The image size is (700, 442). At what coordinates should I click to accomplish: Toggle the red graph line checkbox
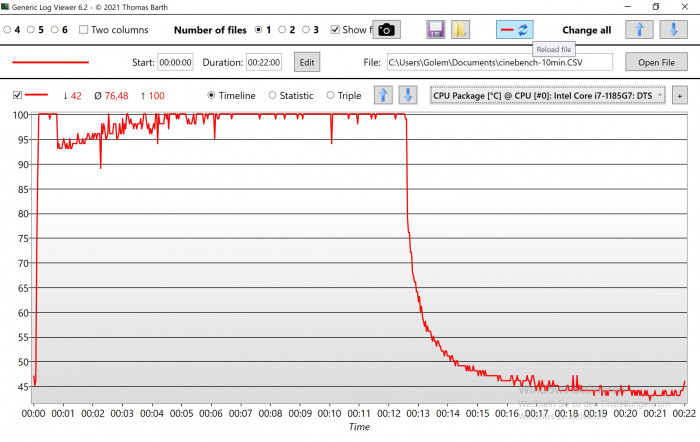pos(17,96)
